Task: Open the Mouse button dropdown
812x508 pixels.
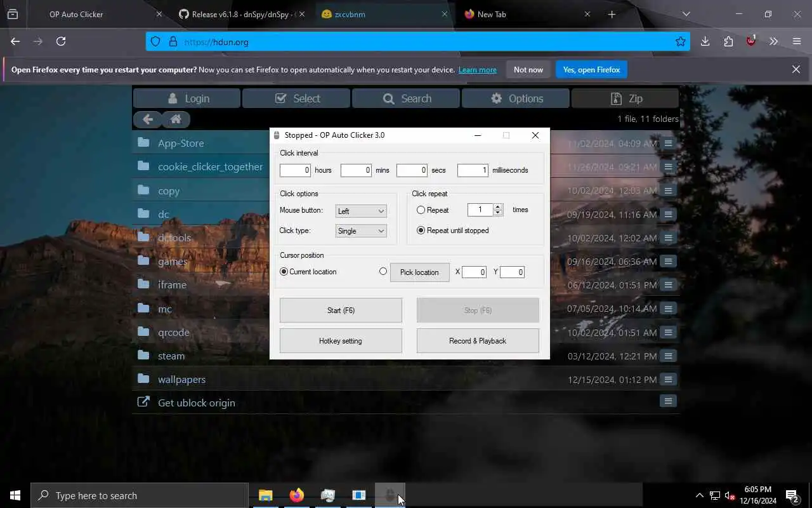Action: pyautogui.click(x=361, y=211)
